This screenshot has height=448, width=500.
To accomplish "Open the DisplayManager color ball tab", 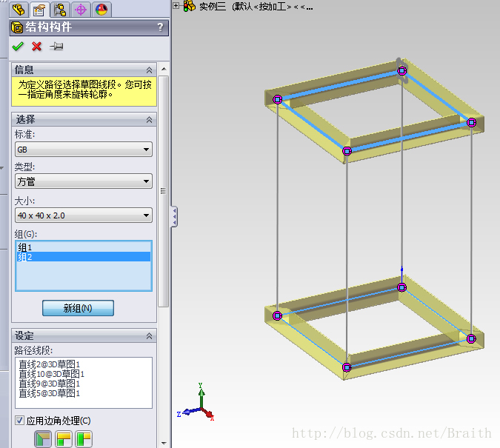I will tap(101, 9).
